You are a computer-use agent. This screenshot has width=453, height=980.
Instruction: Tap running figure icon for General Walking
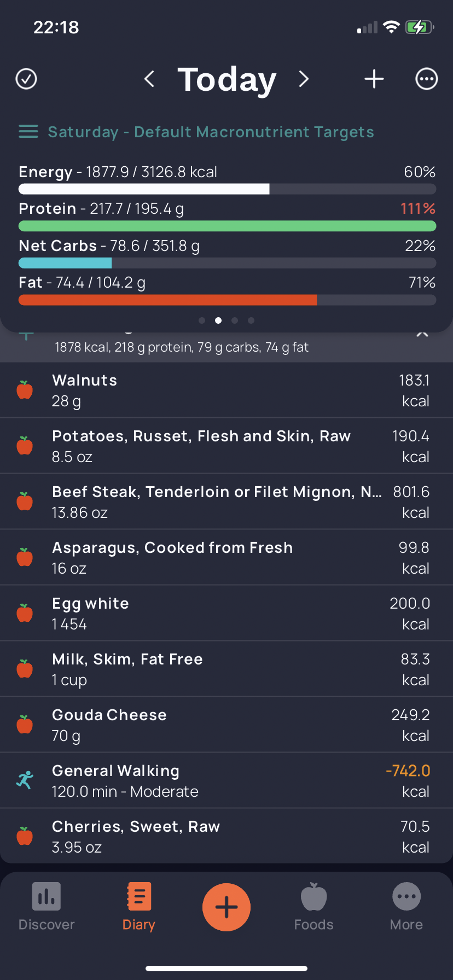[x=25, y=780]
